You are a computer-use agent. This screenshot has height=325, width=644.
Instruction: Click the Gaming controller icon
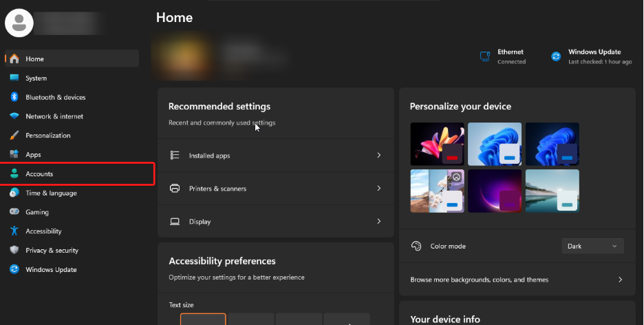[x=14, y=212]
